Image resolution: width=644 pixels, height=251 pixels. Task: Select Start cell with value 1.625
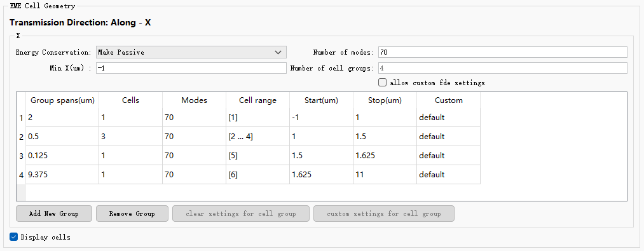[321, 175]
